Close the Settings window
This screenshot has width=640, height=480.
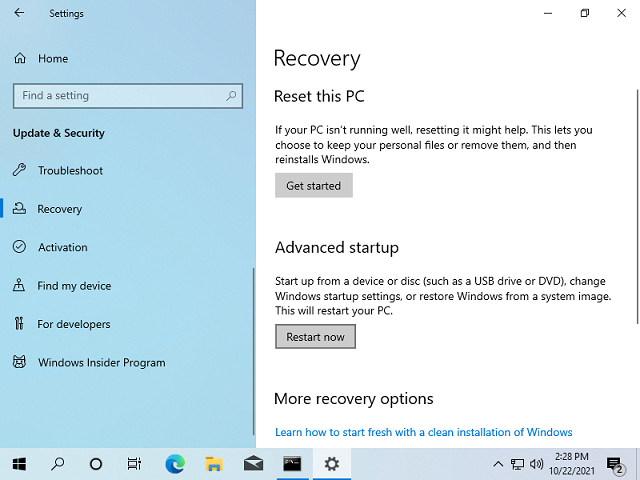click(x=621, y=13)
